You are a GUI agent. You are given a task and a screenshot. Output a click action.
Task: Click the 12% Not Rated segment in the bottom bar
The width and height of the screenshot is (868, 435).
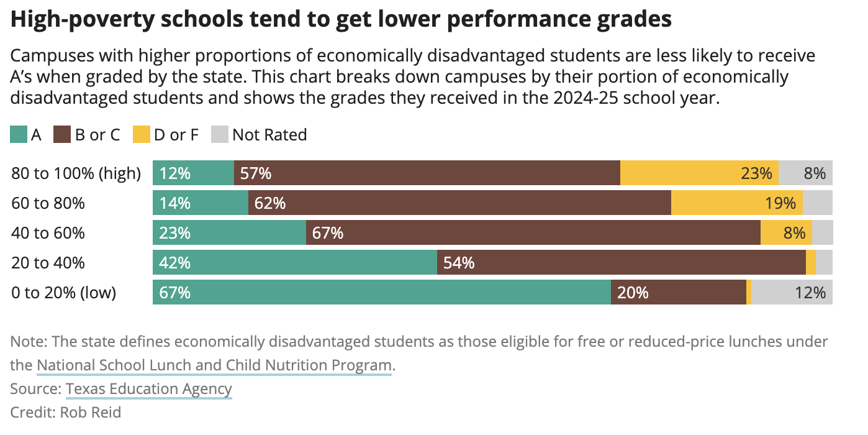pyautogui.click(x=792, y=292)
